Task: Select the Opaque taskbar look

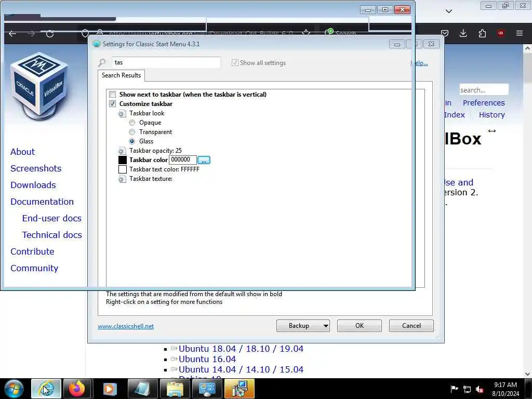Action: 132,123
